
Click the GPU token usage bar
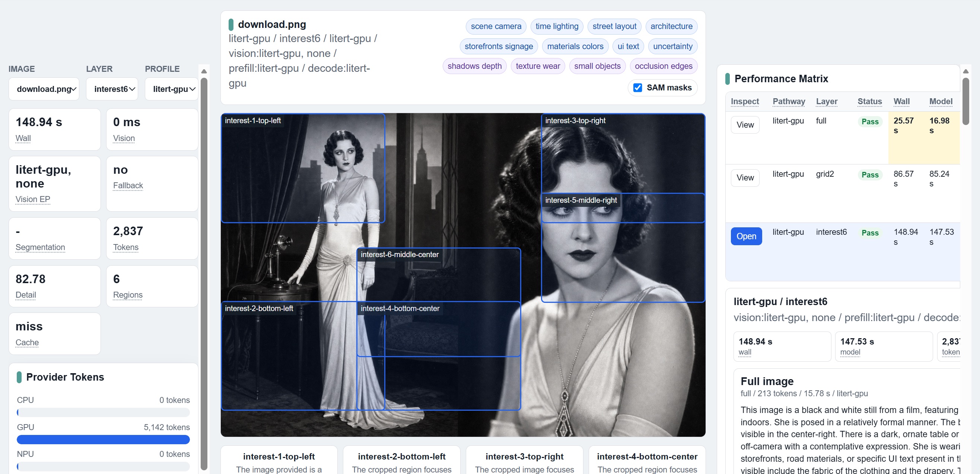103,439
